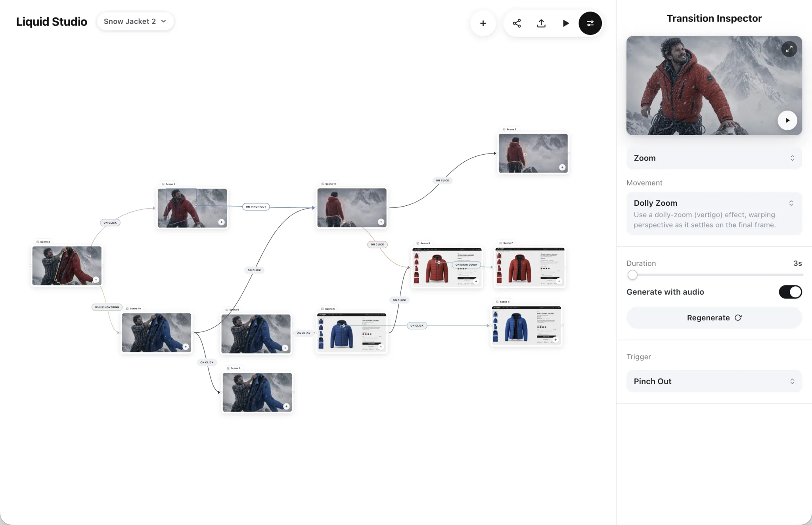Click plus icon on Scene 6
Image resolution: width=812 pixels, height=525 pixels.
[x=286, y=406]
